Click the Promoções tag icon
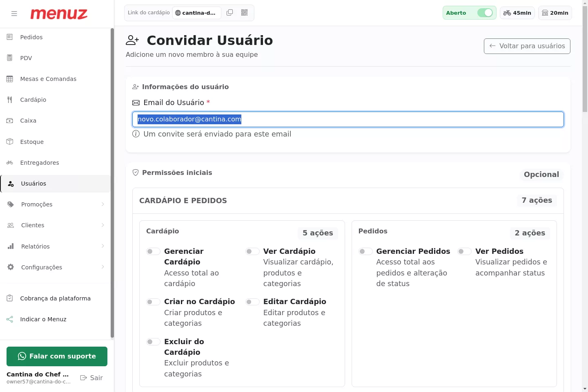The height and width of the screenshot is (392, 588). tap(11, 204)
